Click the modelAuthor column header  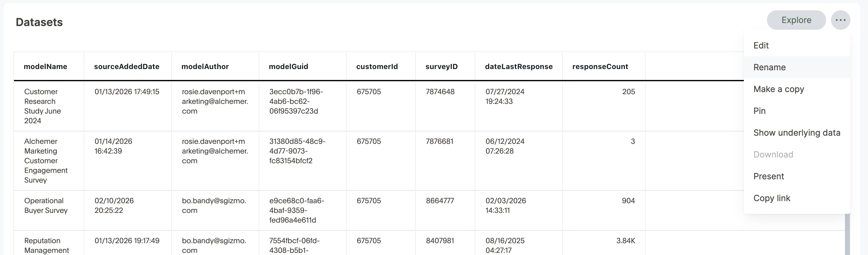coord(205,67)
